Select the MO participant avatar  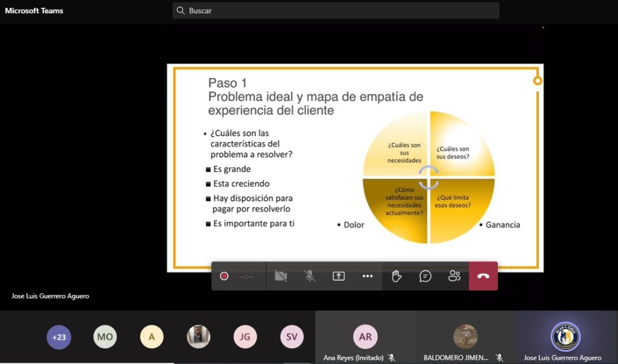click(x=105, y=337)
